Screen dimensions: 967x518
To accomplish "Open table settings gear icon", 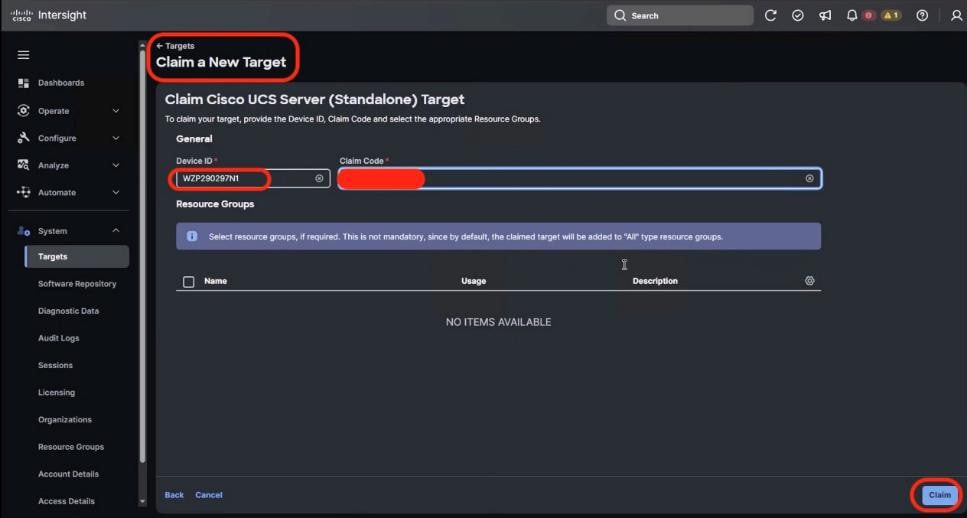I will click(810, 281).
